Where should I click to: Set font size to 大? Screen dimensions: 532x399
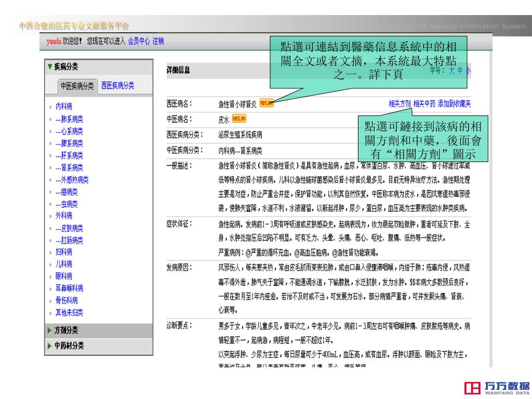451,71
